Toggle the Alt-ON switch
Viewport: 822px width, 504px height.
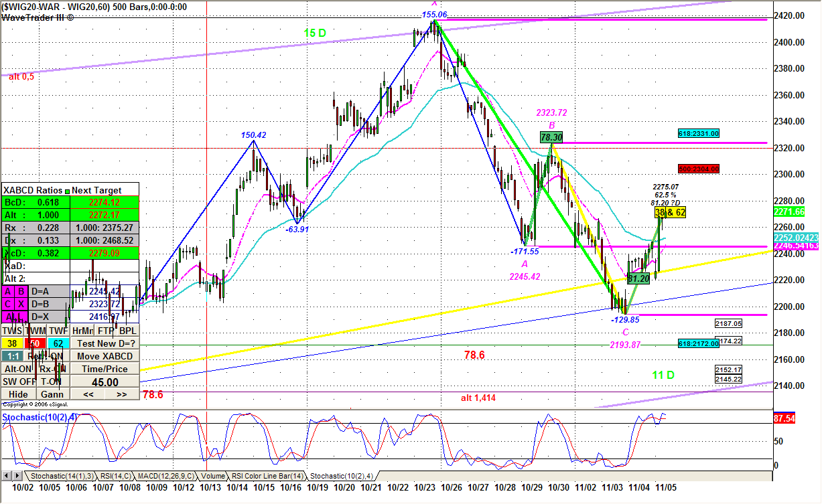tap(18, 369)
